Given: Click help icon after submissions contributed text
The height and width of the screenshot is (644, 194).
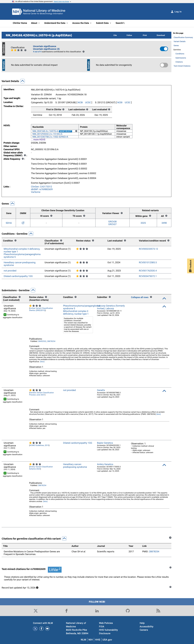Looking at the screenshot, I should [x=84, y=52].
